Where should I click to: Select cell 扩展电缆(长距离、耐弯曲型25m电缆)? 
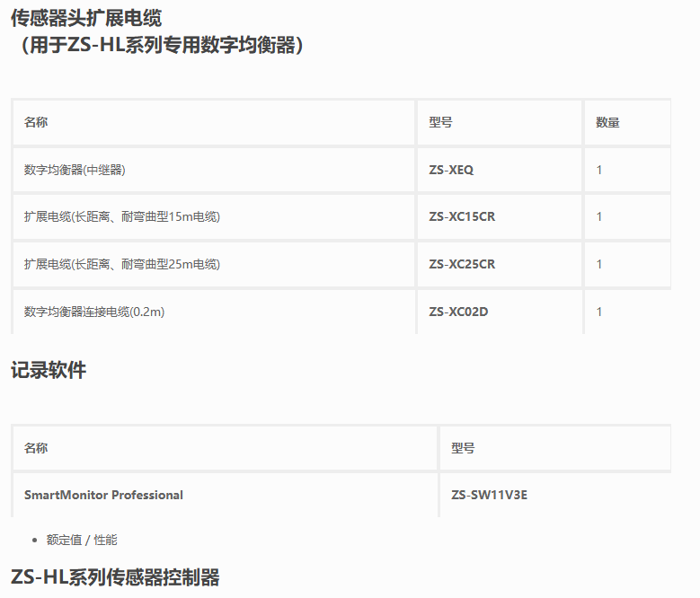122,265
